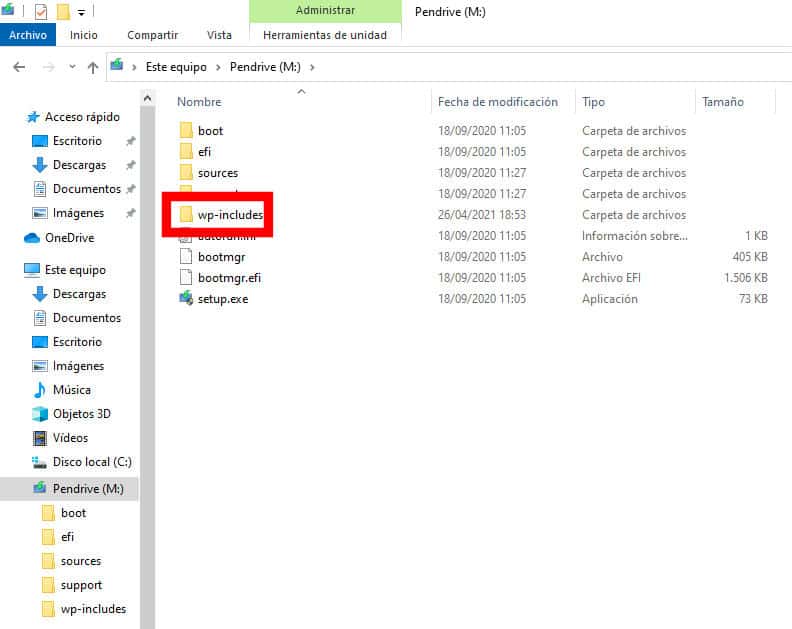Click the setup.exe application icon
Image resolution: width=792 pixels, height=629 pixels.
(185, 299)
